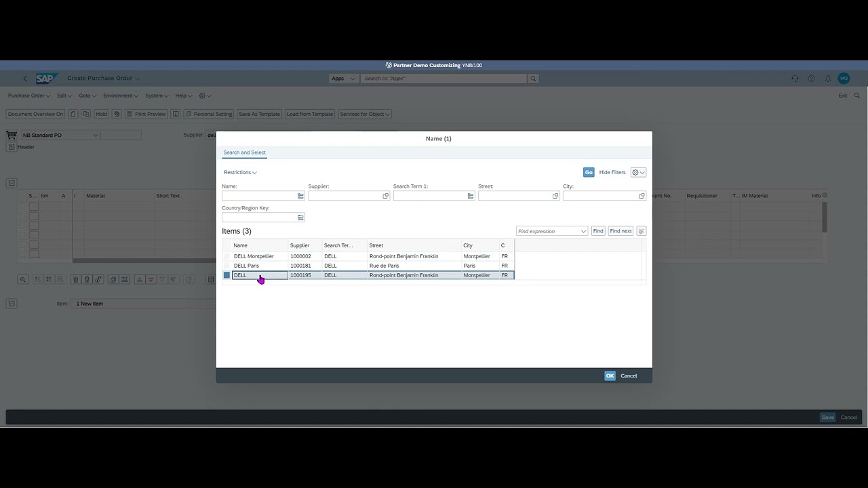Click the Go button
The height and width of the screenshot is (488, 868).
(x=589, y=172)
